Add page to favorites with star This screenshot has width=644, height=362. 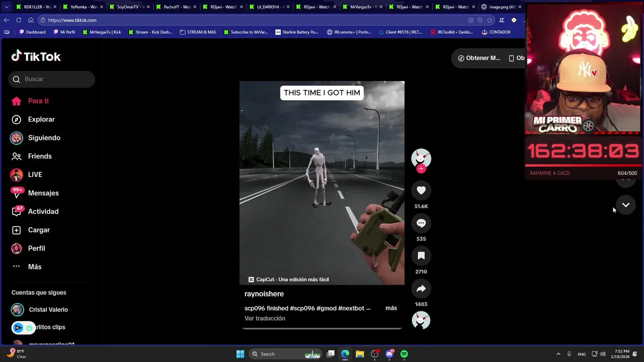coord(490,20)
